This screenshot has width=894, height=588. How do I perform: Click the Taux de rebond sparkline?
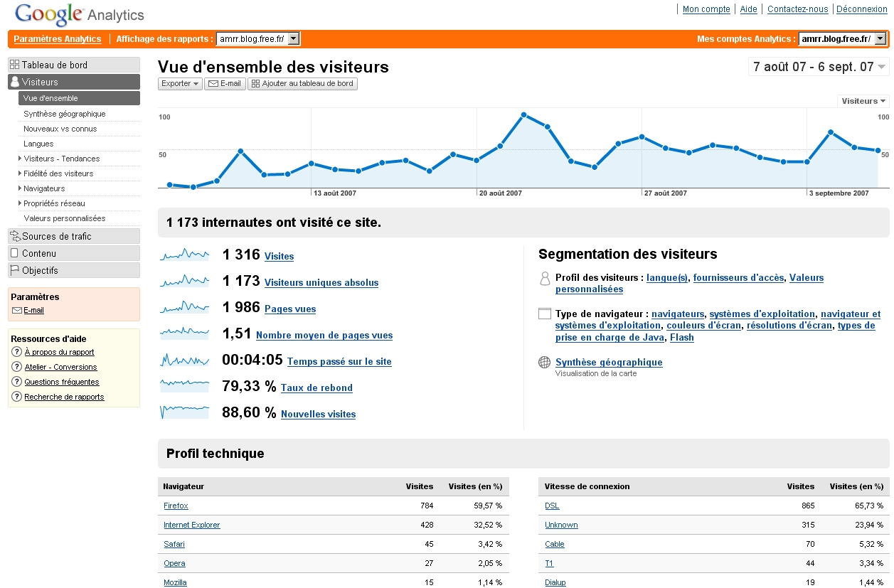(x=185, y=387)
